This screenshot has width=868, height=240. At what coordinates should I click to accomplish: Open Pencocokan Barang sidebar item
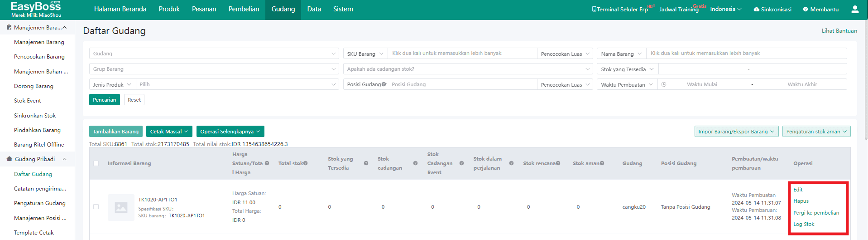39,57
